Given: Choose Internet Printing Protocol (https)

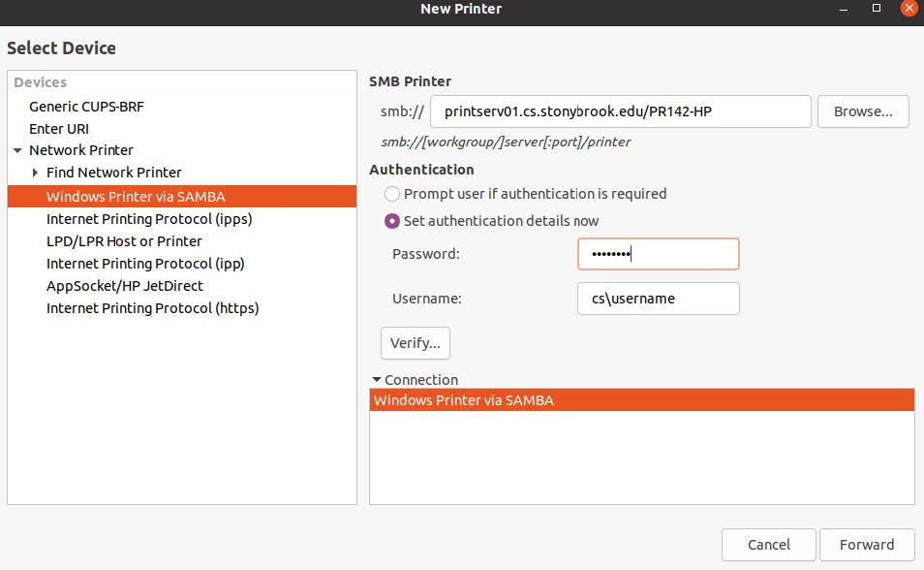Looking at the screenshot, I should [152, 307].
